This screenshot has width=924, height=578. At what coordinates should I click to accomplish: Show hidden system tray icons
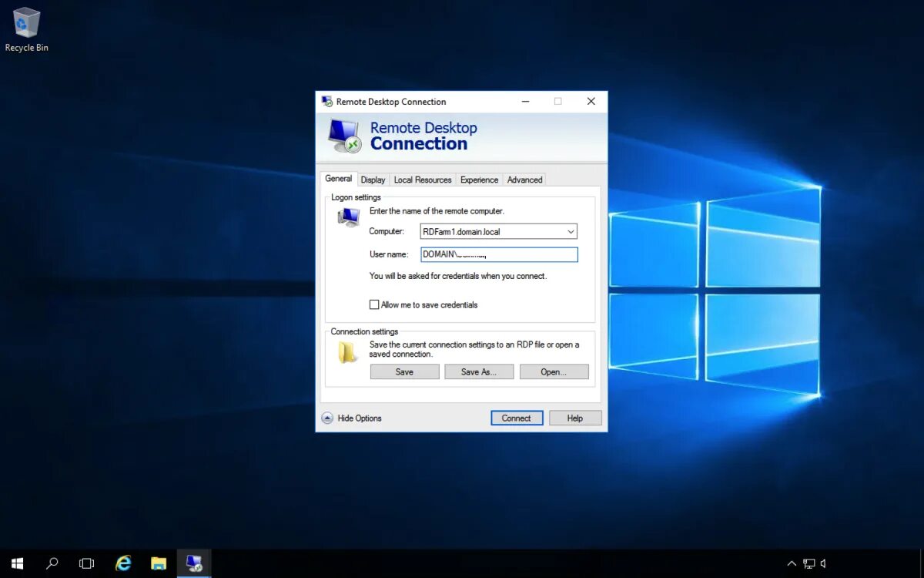792,563
